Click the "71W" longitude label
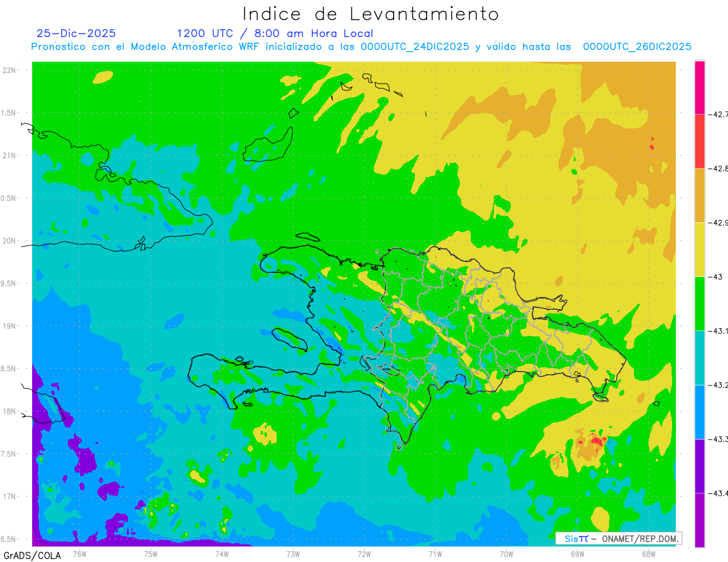The width and height of the screenshot is (728, 562). click(x=435, y=554)
